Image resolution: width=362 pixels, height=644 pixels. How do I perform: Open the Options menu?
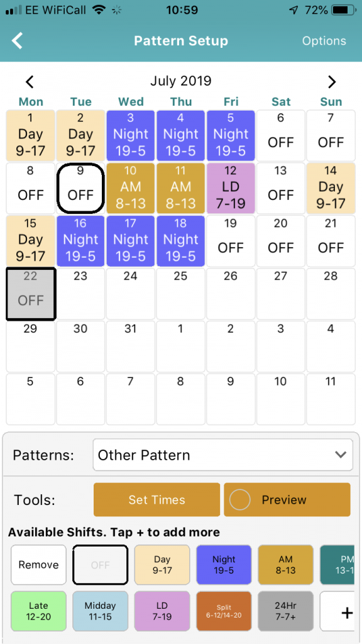point(324,41)
